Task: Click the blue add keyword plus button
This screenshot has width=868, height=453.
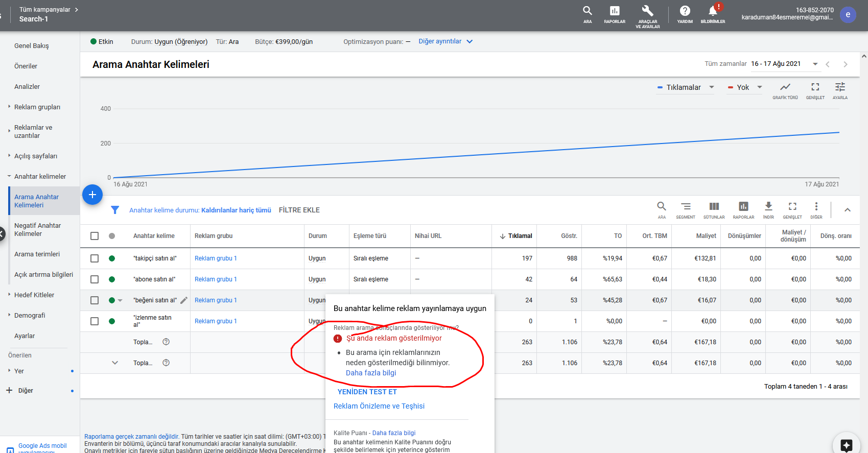Action: point(92,195)
